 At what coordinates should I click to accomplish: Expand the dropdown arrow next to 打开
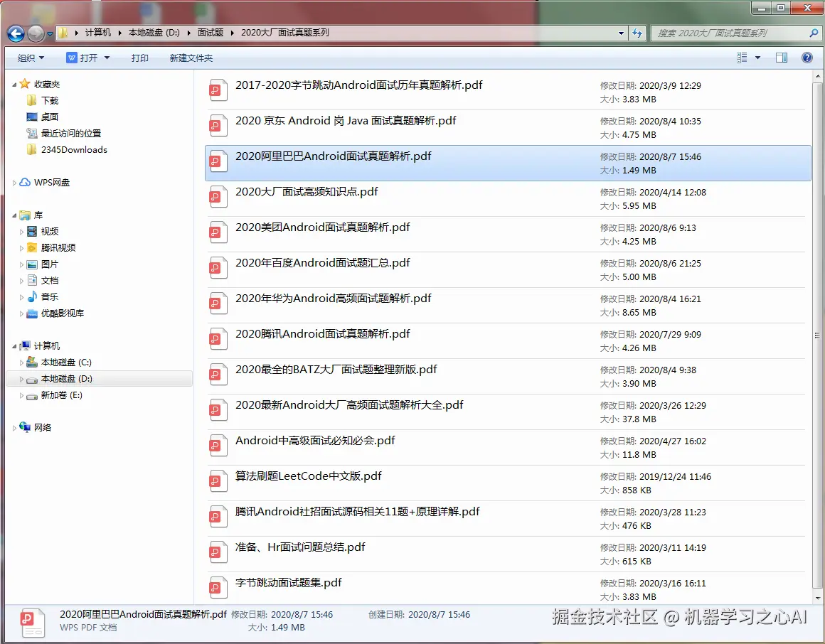(107, 58)
